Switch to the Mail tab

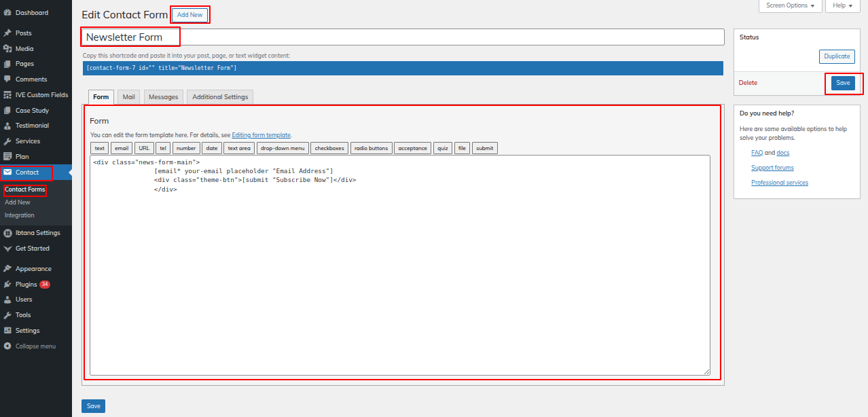click(x=128, y=97)
